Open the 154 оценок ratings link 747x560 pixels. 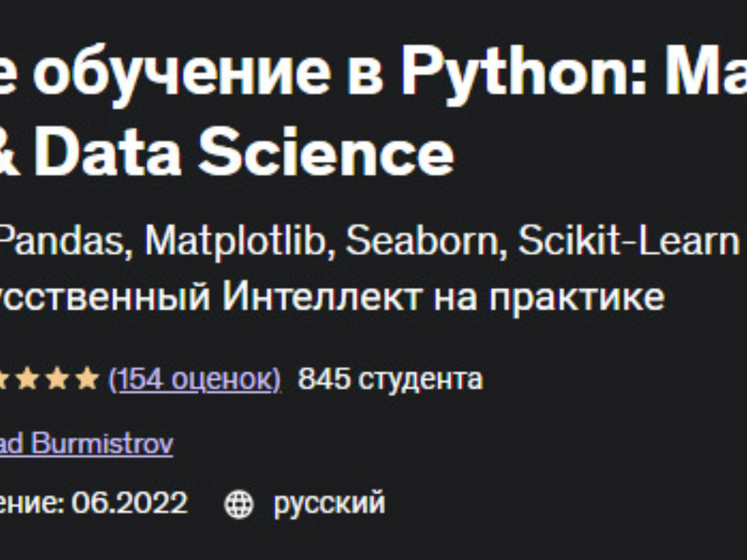point(195,379)
